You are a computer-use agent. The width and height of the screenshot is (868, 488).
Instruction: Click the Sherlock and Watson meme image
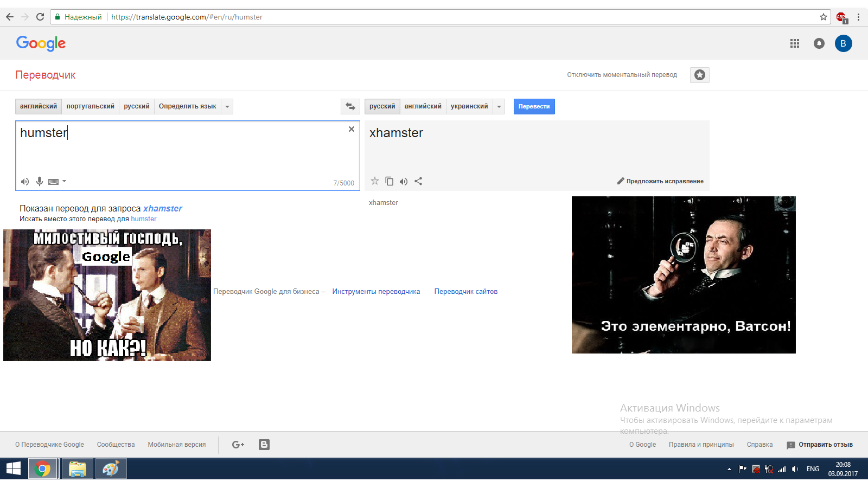tap(107, 295)
